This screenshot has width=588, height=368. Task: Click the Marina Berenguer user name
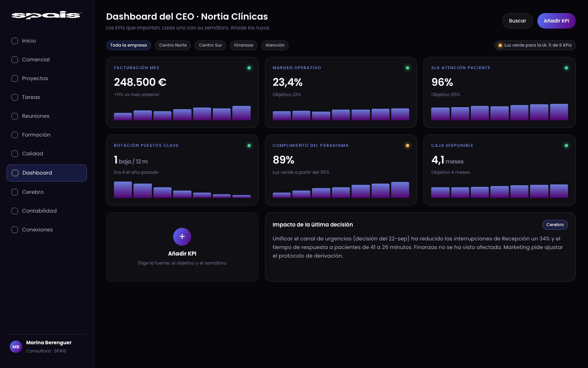(x=49, y=343)
